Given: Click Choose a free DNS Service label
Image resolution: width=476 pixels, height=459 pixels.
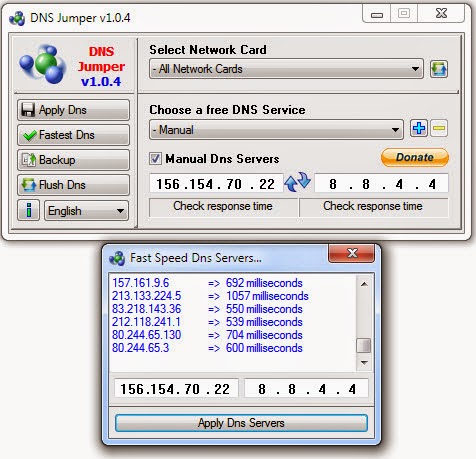Looking at the screenshot, I should (x=227, y=110).
